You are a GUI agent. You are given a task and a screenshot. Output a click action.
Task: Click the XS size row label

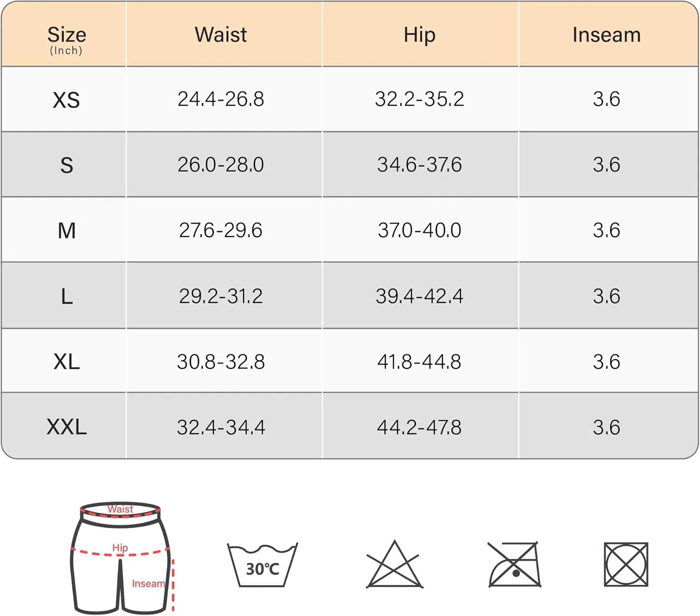pos(66,100)
